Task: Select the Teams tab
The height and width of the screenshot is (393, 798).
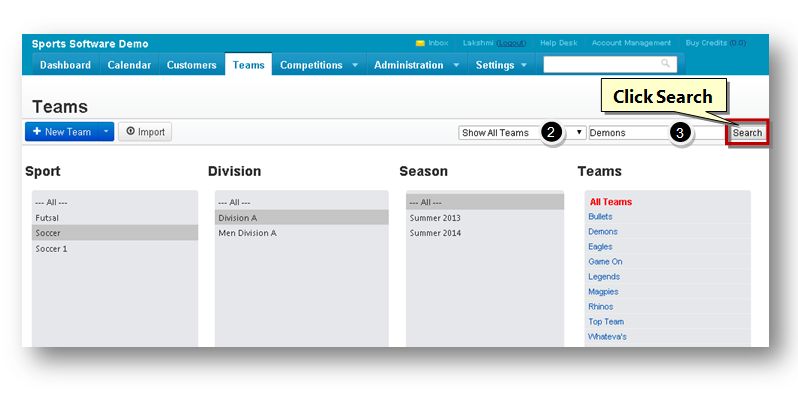Action: [248, 65]
